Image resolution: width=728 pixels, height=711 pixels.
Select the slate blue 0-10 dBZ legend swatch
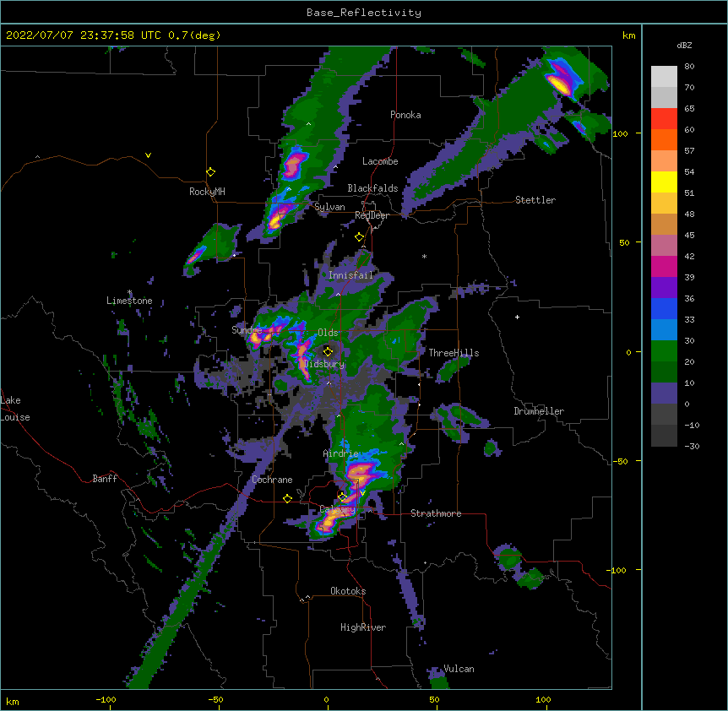(664, 393)
